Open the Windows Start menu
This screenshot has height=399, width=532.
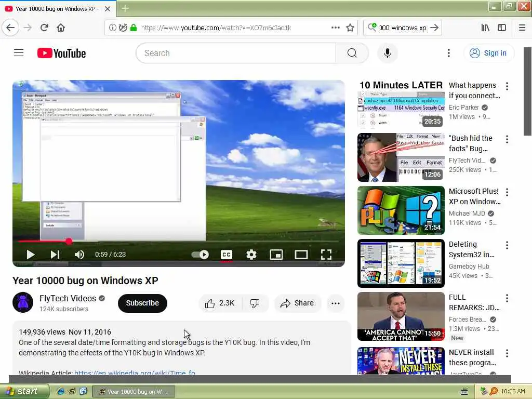tap(24, 391)
